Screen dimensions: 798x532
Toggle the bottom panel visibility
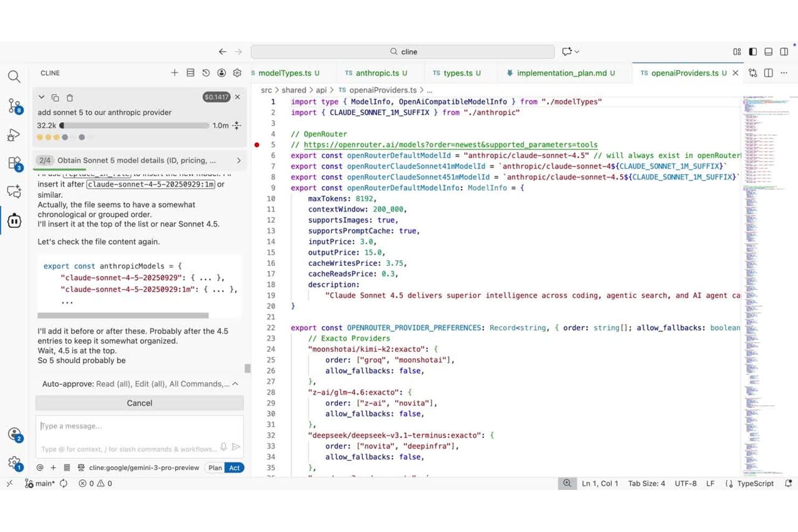(768, 52)
